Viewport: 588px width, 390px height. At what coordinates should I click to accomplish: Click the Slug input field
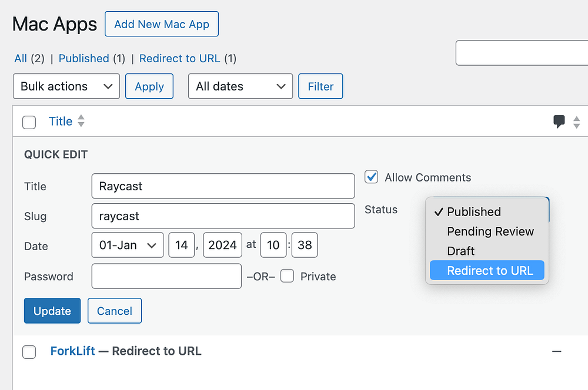(223, 216)
